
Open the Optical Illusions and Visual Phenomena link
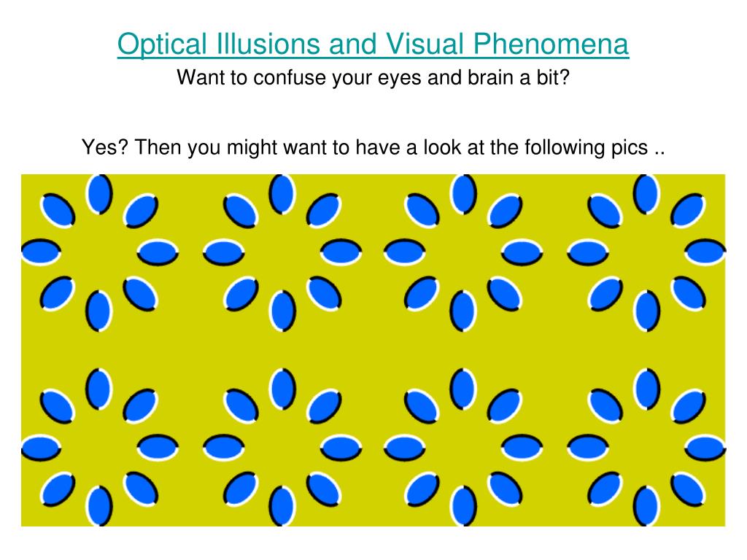click(x=373, y=44)
